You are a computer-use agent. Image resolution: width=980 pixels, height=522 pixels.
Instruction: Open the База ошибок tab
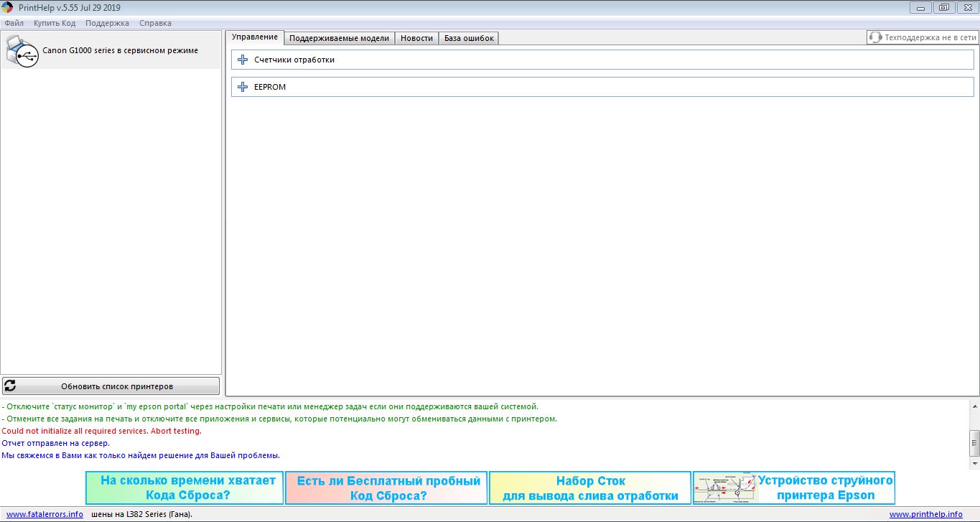point(469,38)
